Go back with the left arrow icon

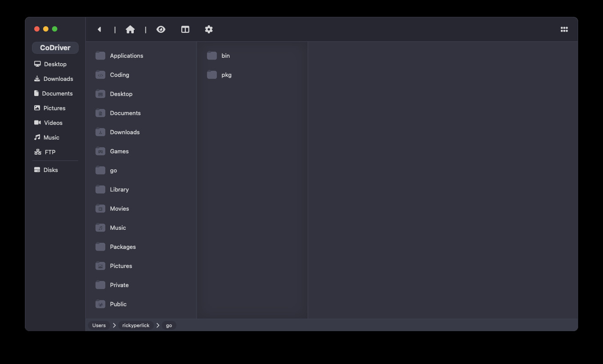pyautogui.click(x=100, y=29)
